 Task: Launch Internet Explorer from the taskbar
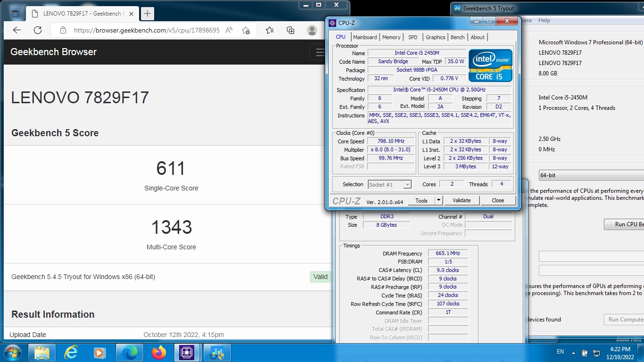tap(71, 352)
